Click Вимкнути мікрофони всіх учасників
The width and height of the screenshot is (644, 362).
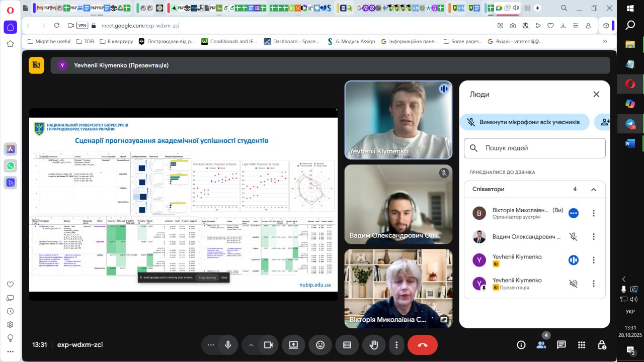[524, 122]
